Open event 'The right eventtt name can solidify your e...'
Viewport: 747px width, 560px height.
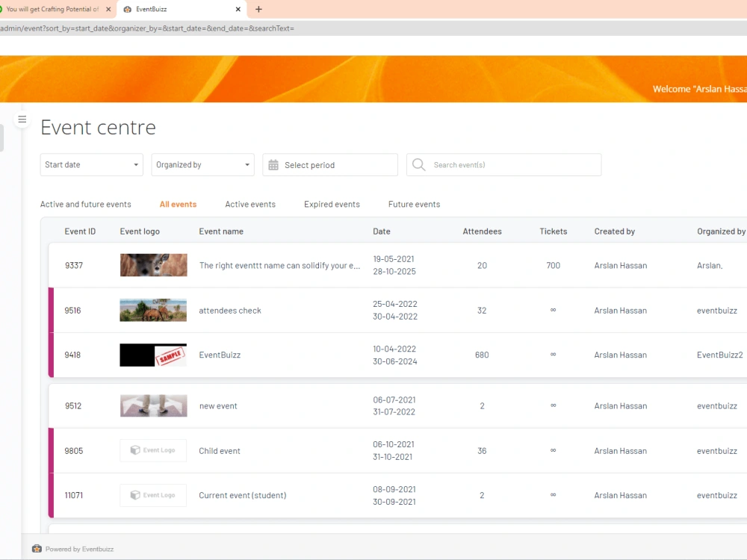point(279,266)
